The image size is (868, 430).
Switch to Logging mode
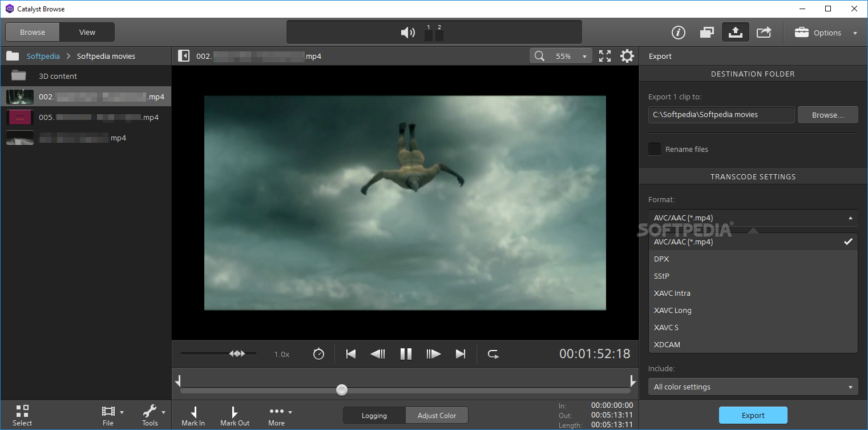coord(374,415)
